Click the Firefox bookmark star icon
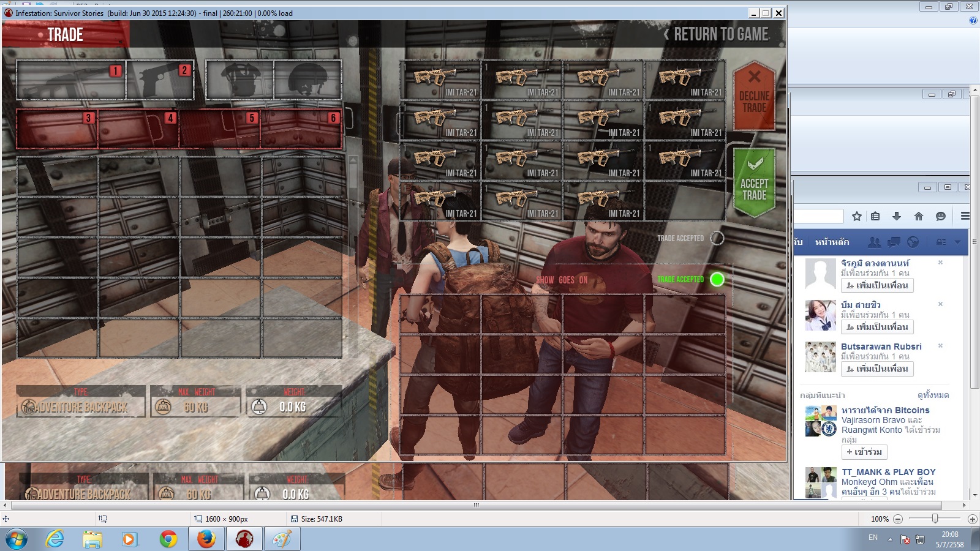This screenshot has width=980, height=551. pos(857,216)
